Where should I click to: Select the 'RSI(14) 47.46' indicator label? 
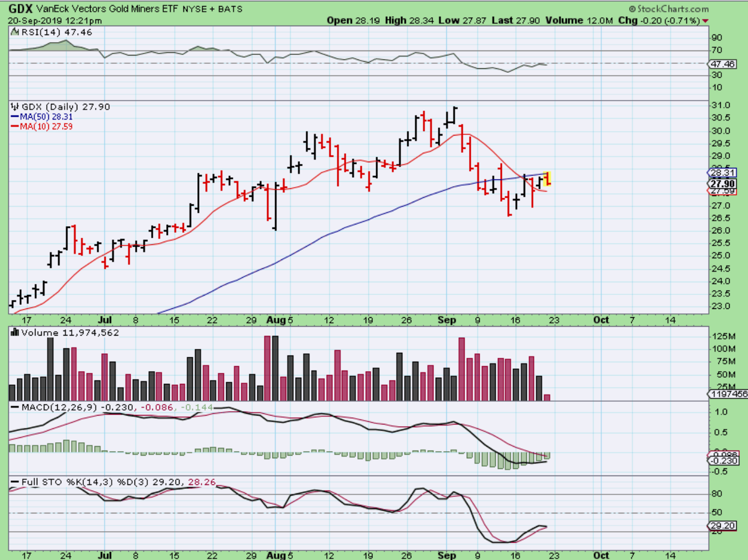click(57, 32)
